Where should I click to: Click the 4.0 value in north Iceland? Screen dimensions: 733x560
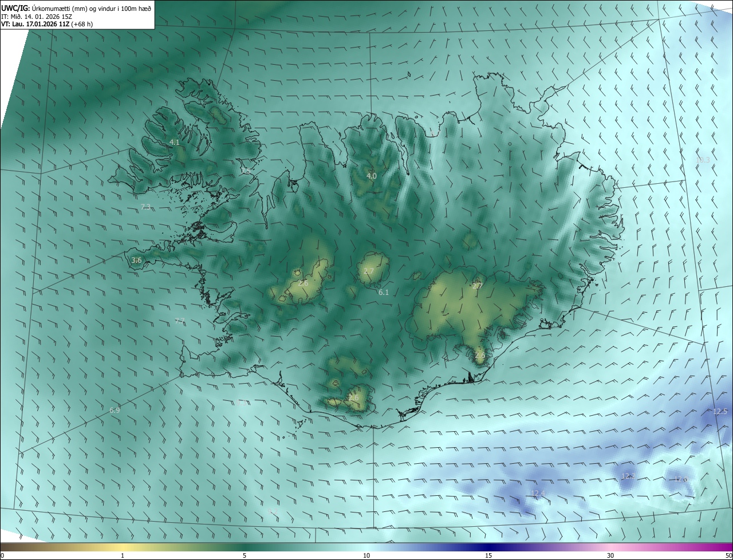372,176
